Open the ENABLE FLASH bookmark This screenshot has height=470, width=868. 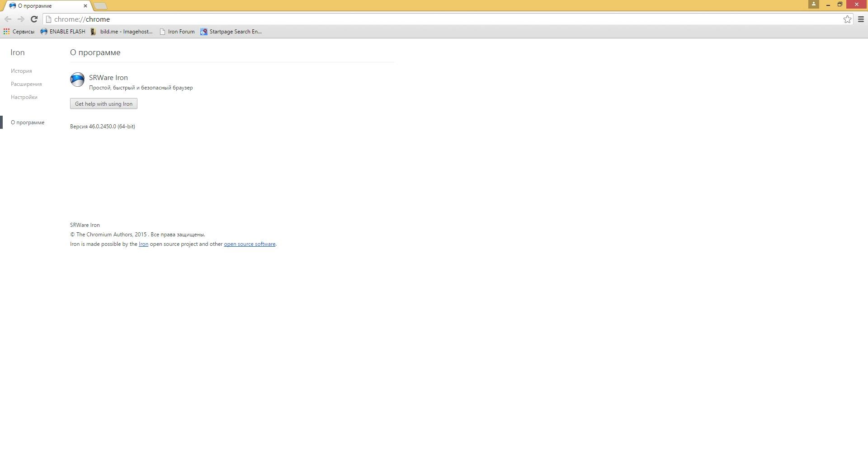(63, 32)
